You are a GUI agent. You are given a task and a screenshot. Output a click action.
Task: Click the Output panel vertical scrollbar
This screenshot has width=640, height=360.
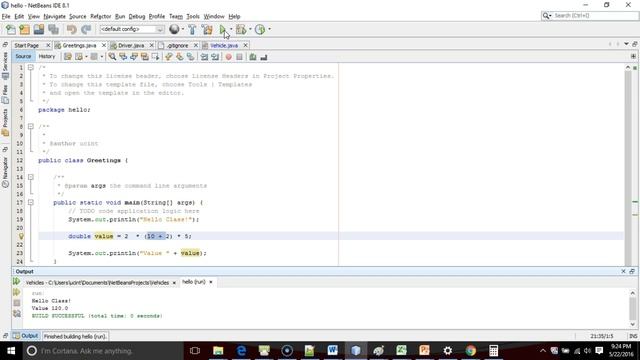click(632, 309)
